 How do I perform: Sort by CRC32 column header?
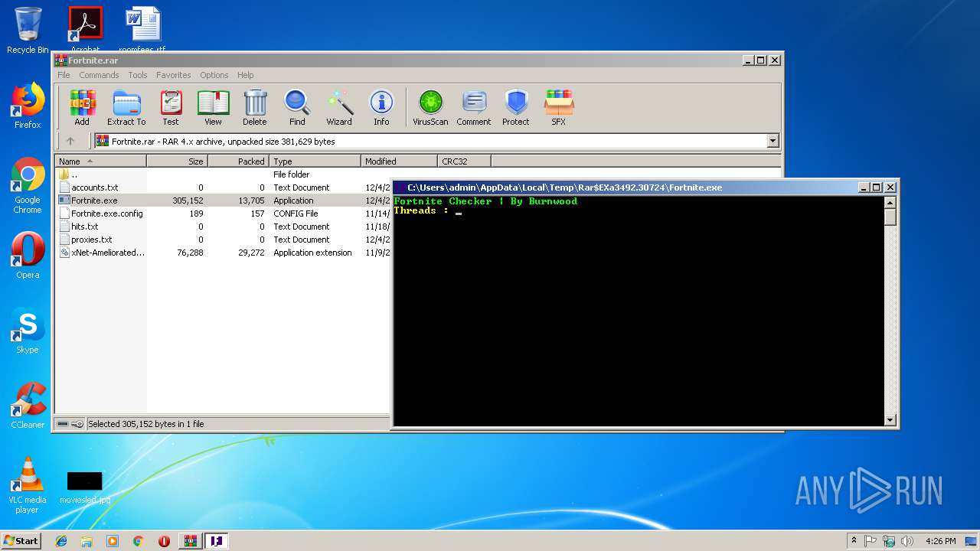click(464, 161)
